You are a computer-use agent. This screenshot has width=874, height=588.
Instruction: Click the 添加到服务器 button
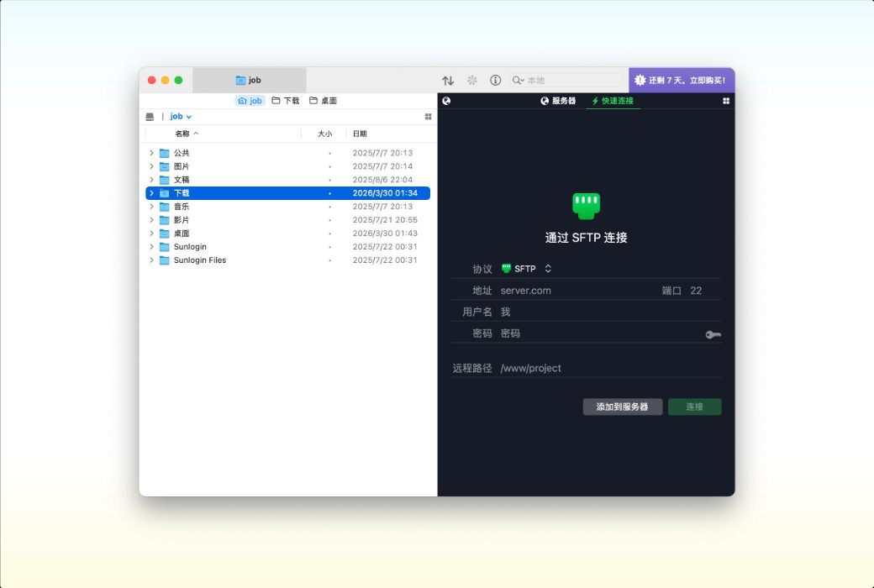point(622,407)
